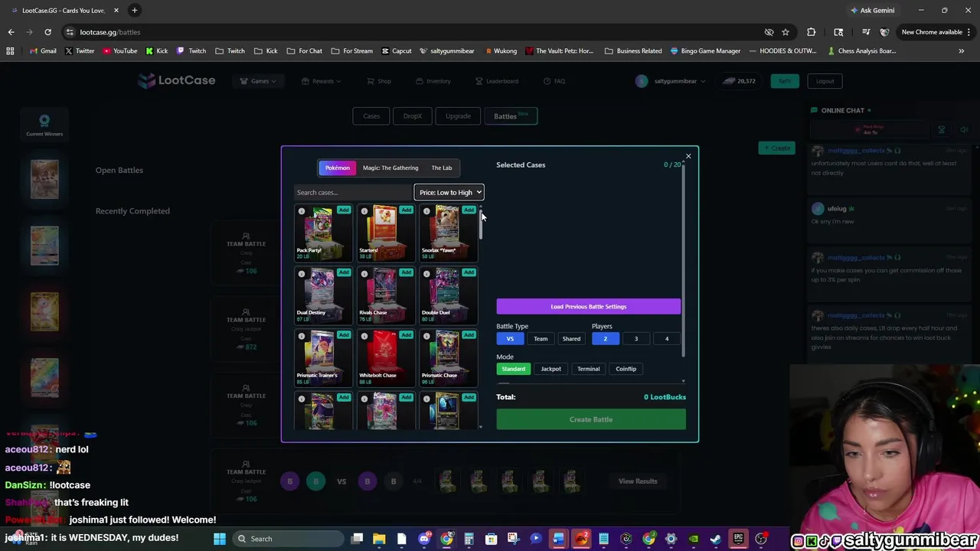This screenshot has width=980, height=551.
Task: Choose Coinflip mode
Action: point(626,369)
